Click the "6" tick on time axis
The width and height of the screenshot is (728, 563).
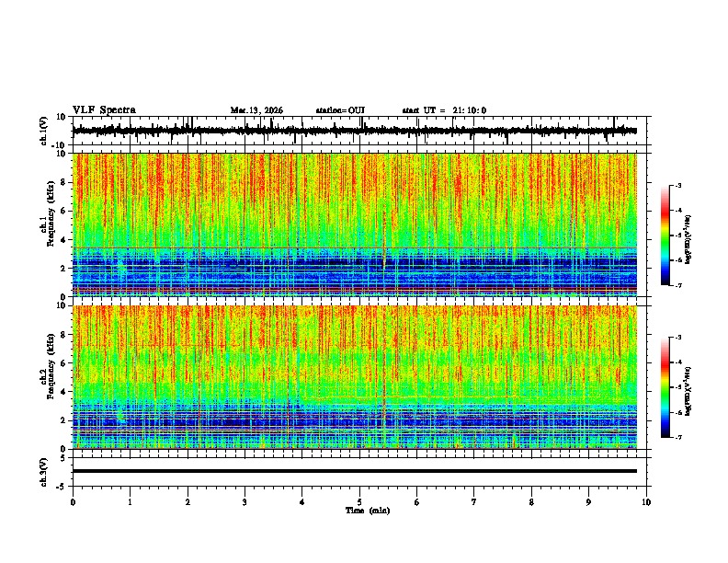tap(417, 502)
